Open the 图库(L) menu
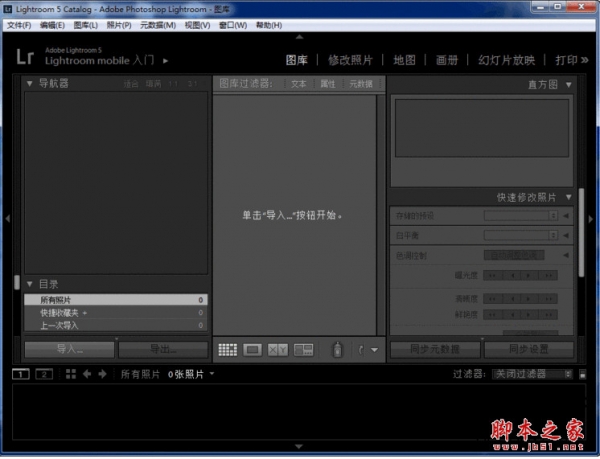This screenshot has width=600, height=459. click(86, 25)
